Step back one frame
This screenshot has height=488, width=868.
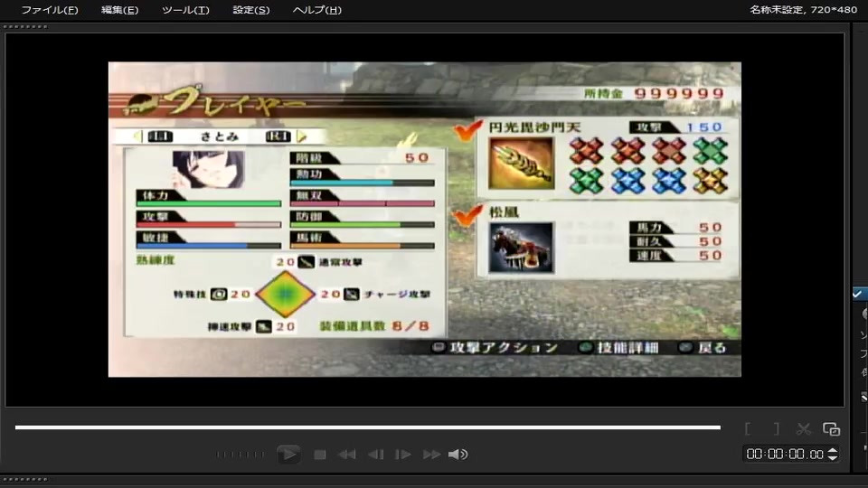376,455
